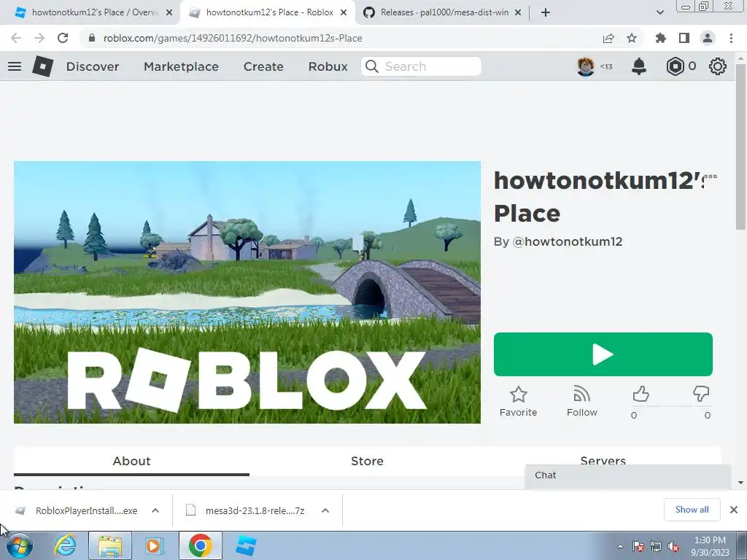Select the Servers tab
Viewport: 747px width, 560px height.
tap(603, 457)
